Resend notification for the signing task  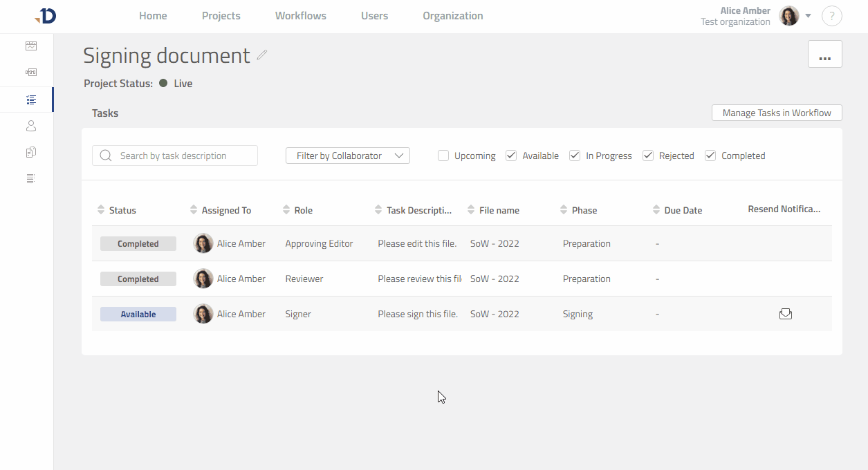[785, 314]
